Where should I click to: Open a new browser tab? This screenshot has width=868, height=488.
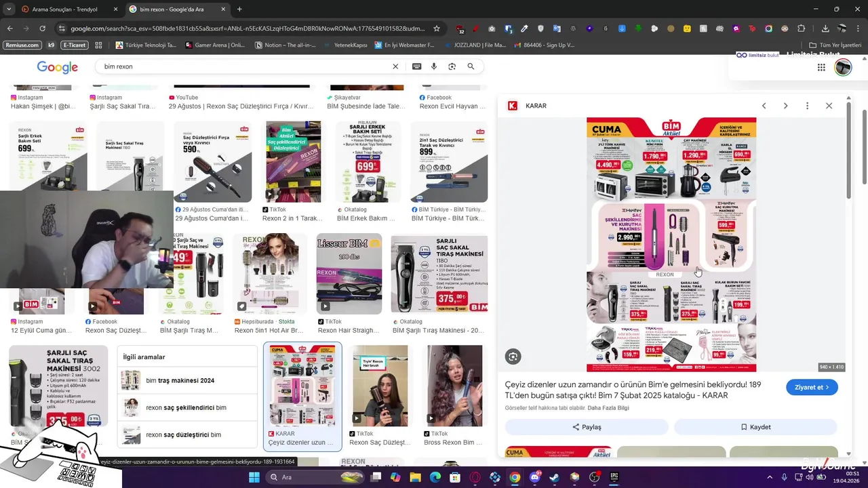coord(239,9)
